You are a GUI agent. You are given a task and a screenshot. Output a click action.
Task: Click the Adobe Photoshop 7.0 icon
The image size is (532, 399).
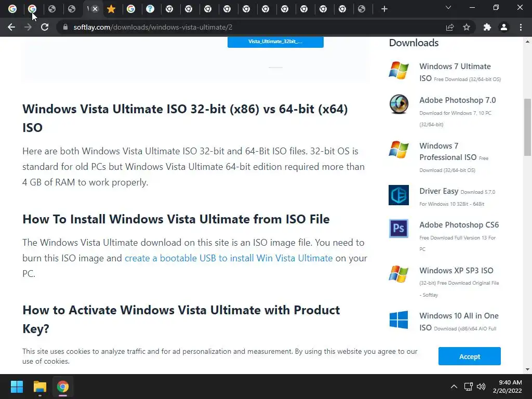point(398,104)
